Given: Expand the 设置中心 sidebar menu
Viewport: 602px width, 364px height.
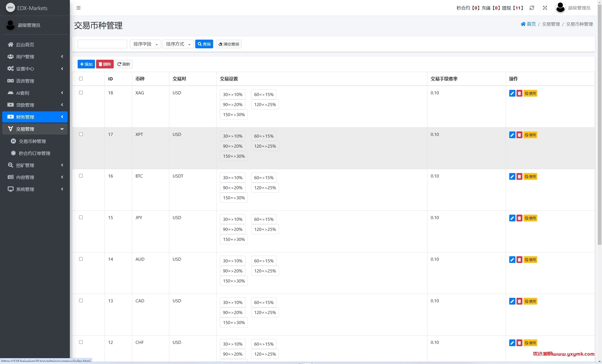Looking at the screenshot, I should point(35,69).
